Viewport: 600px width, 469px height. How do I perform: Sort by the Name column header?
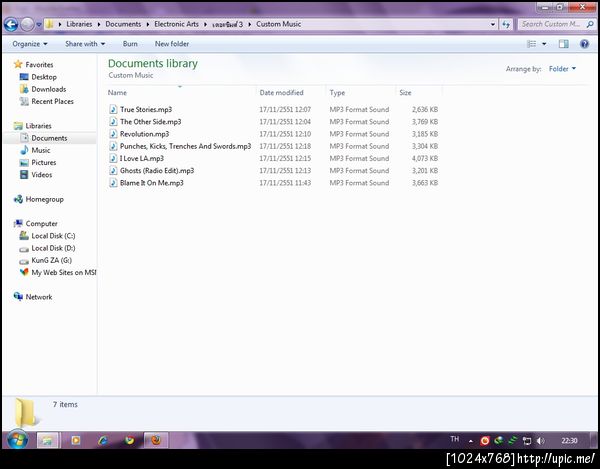117,93
